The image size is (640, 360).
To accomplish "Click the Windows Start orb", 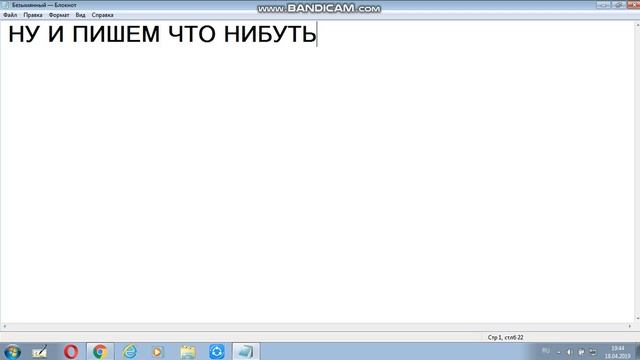I will tap(12, 352).
